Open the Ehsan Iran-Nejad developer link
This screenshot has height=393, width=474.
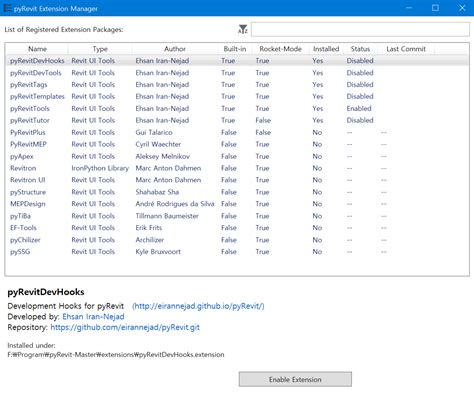pos(93,317)
